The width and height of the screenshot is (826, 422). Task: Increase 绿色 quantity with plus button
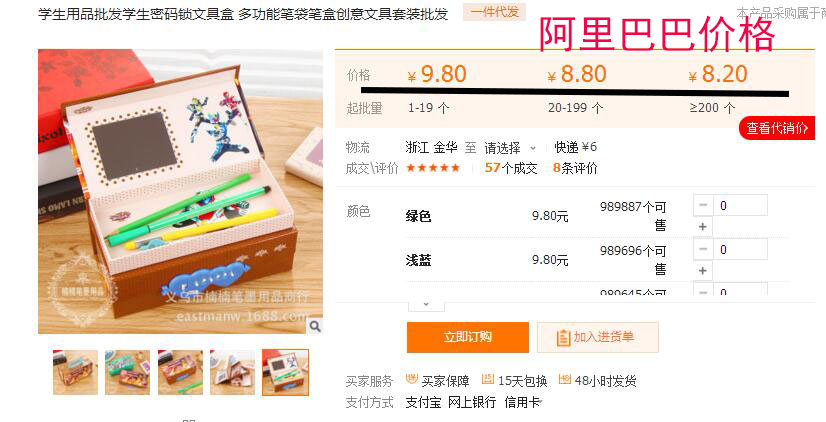pos(703,227)
